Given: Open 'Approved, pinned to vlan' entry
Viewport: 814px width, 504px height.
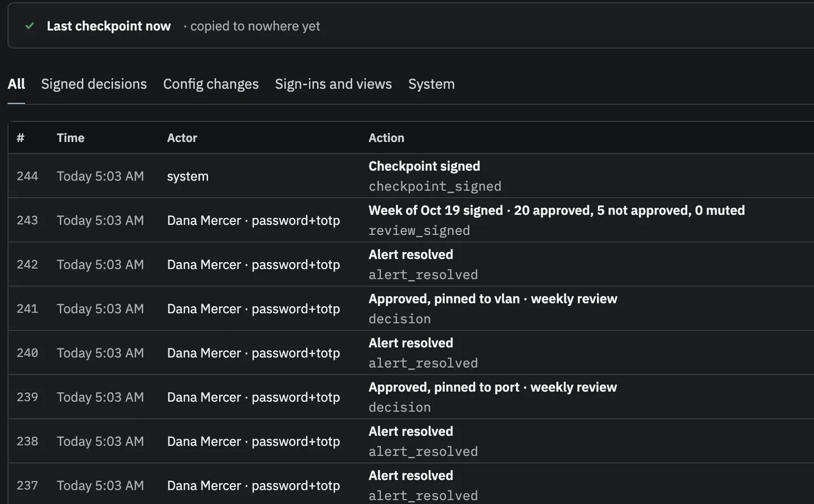Looking at the screenshot, I should click(493, 298).
